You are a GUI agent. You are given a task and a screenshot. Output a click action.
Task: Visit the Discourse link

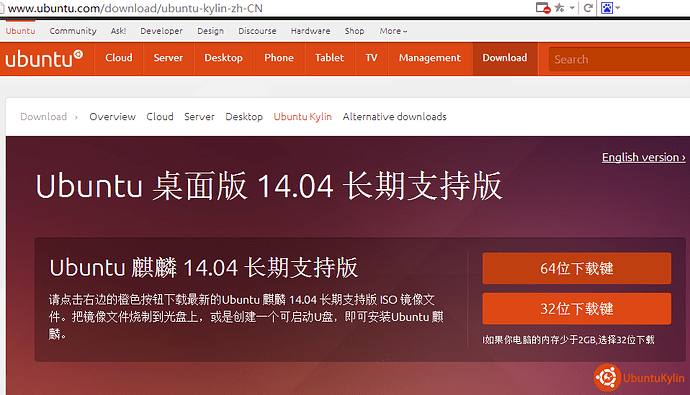point(257,31)
